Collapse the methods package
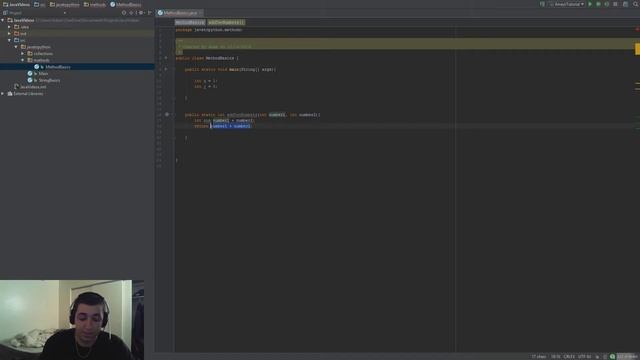 click(x=23, y=60)
